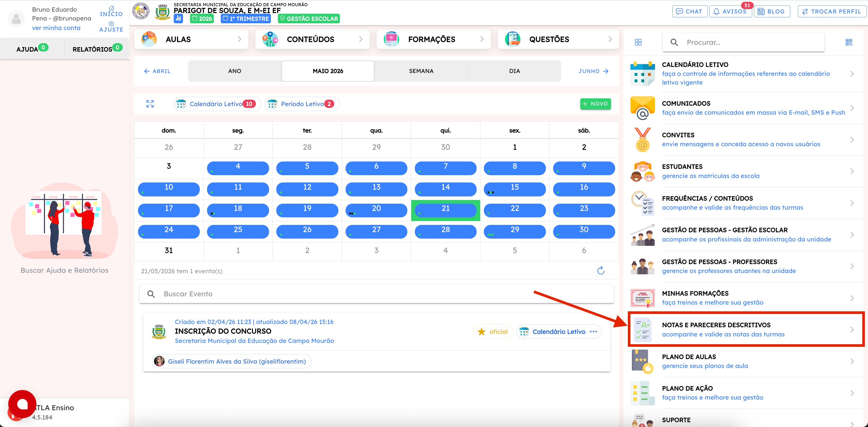Switch calendar to SEMANA view
The height and width of the screenshot is (427, 868).
[x=421, y=71]
